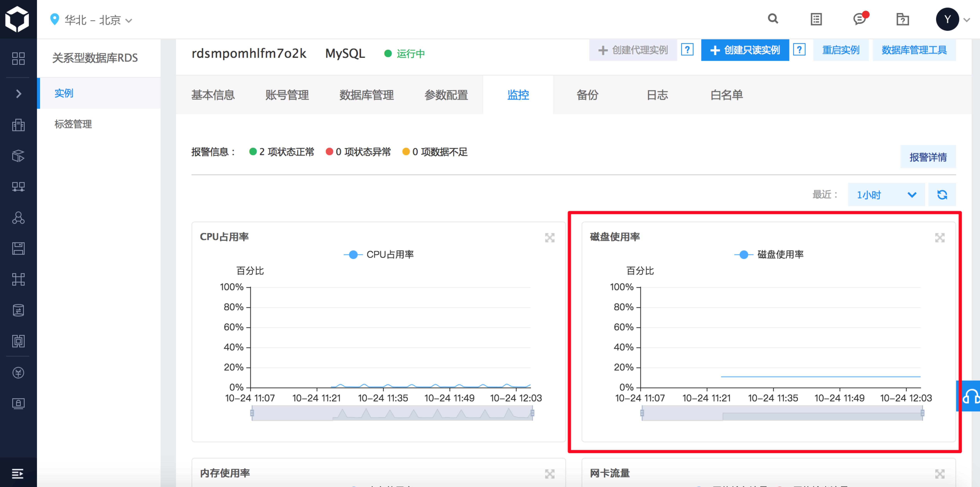980x487 pixels.
Task: Switch to the 监控 tab
Action: [x=518, y=95]
